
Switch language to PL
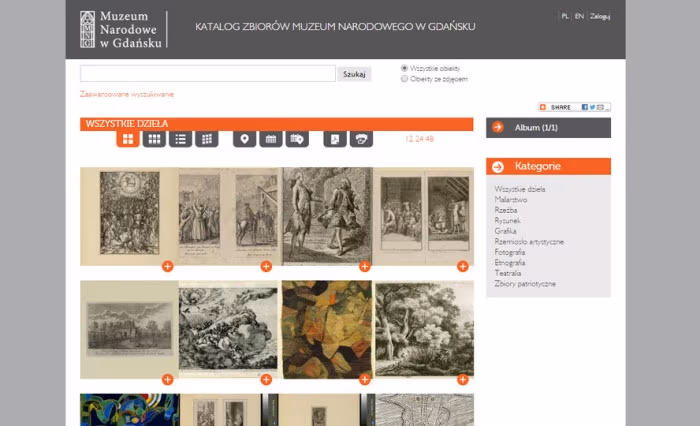(x=565, y=16)
